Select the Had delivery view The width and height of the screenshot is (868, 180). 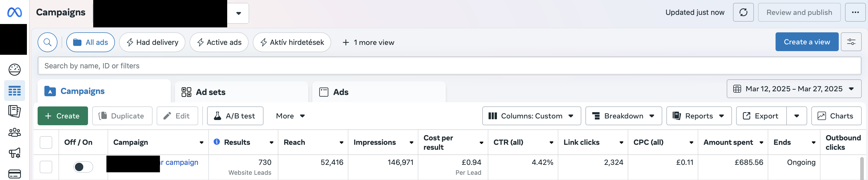click(x=152, y=43)
